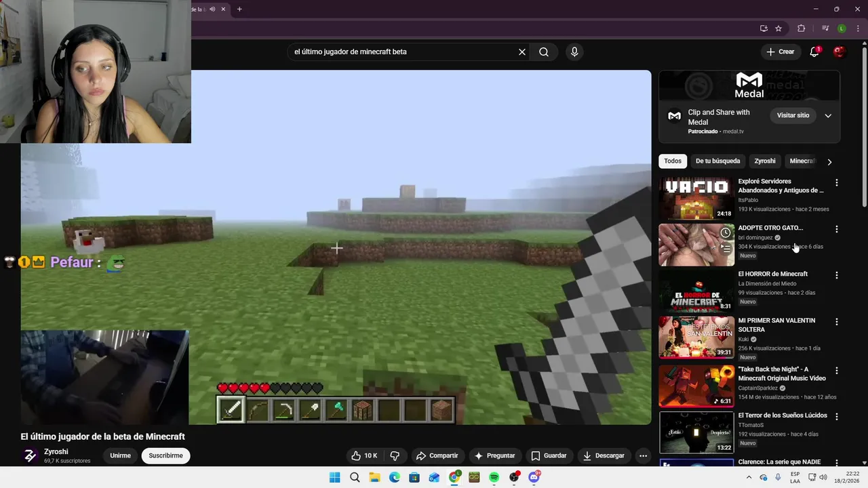This screenshot has width=868, height=488.
Task: Open the media controls icon in Chrome toolbar
Action: point(825,28)
